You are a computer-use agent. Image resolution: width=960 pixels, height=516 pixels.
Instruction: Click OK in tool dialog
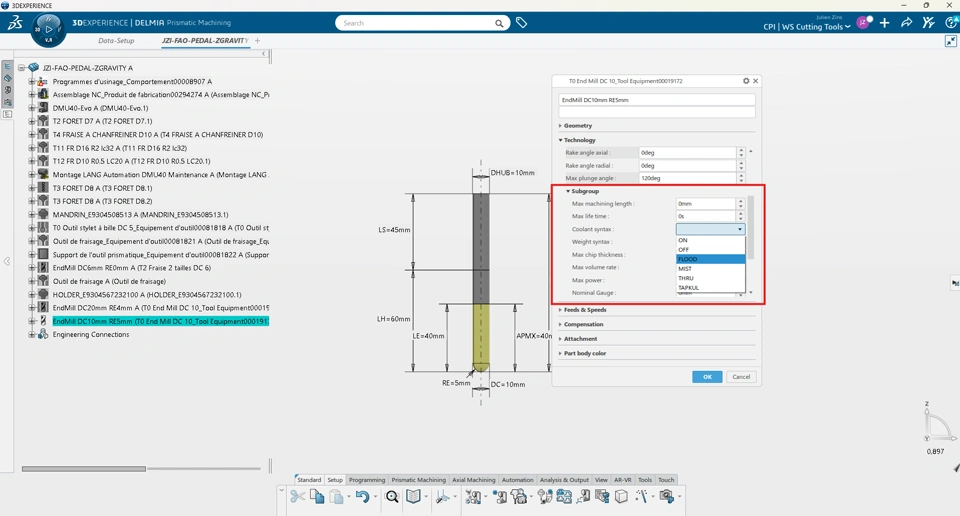click(x=707, y=377)
